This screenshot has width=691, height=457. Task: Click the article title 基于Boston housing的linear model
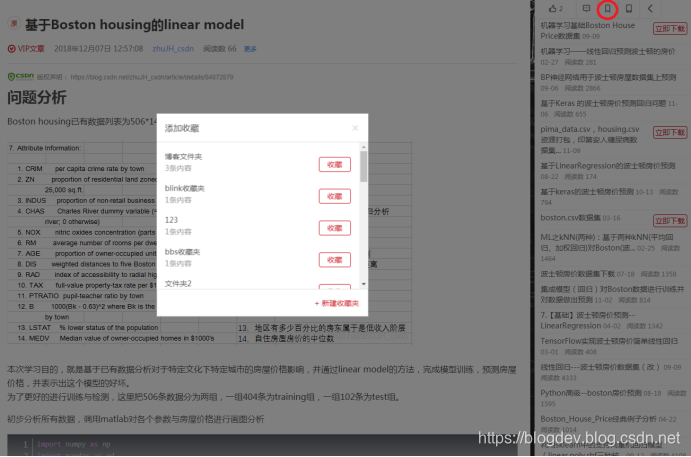tap(134, 24)
